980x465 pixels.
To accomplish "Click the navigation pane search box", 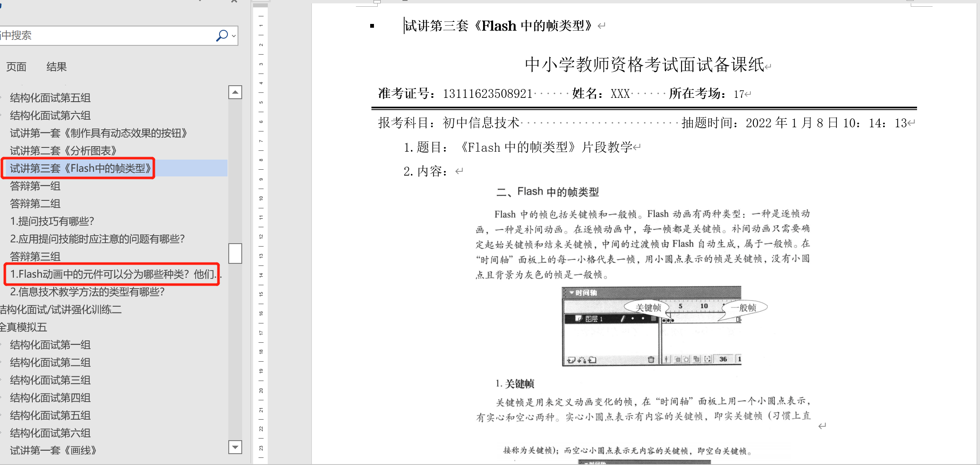I will coord(105,36).
